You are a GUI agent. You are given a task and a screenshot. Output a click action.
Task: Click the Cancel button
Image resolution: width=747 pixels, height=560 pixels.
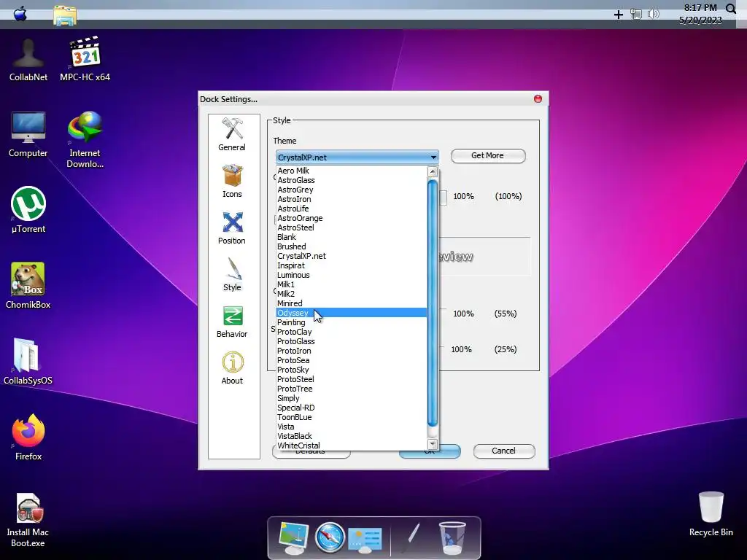tap(503, 451)
